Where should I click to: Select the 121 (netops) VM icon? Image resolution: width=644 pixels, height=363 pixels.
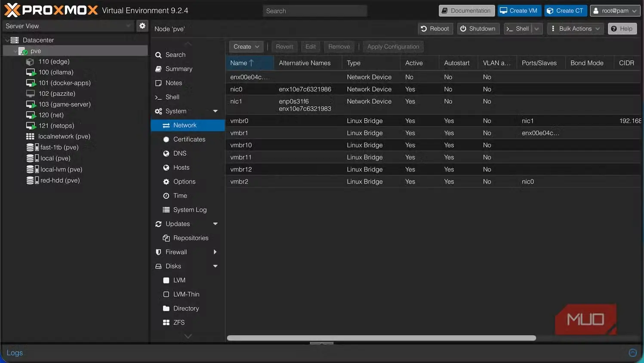pos(31,126)
